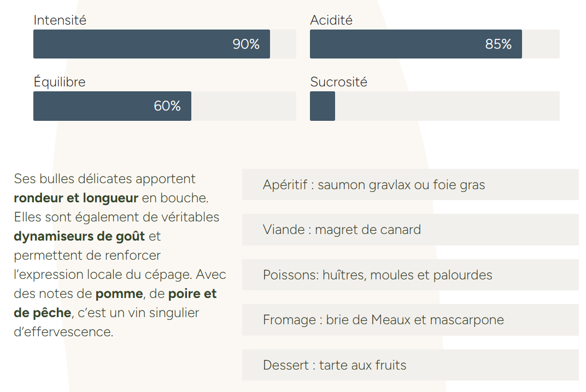
Task: Click the Sucrosité bar's small filled segment
Action: [x=323, y=106]
